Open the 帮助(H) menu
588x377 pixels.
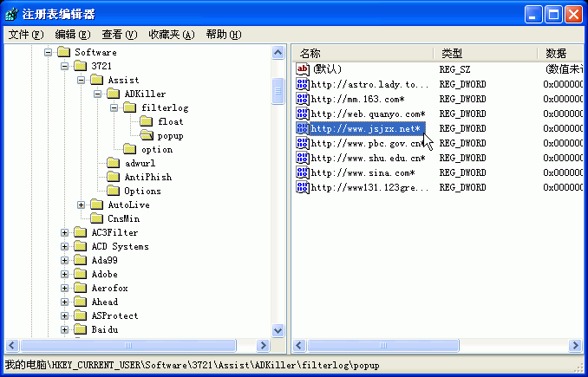(224, 35)
